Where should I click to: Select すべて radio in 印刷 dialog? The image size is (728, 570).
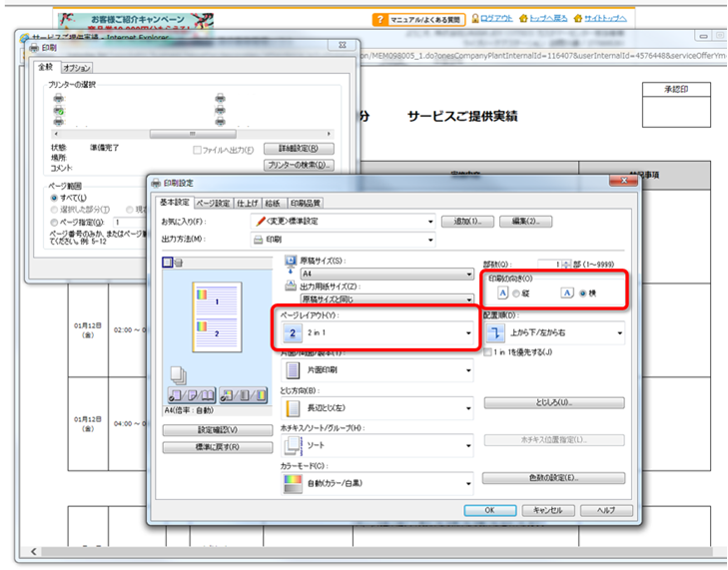[x=54, y=198]
